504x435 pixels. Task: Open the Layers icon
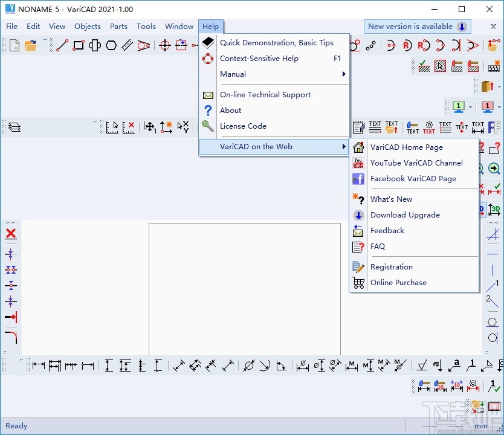[15, 127]
